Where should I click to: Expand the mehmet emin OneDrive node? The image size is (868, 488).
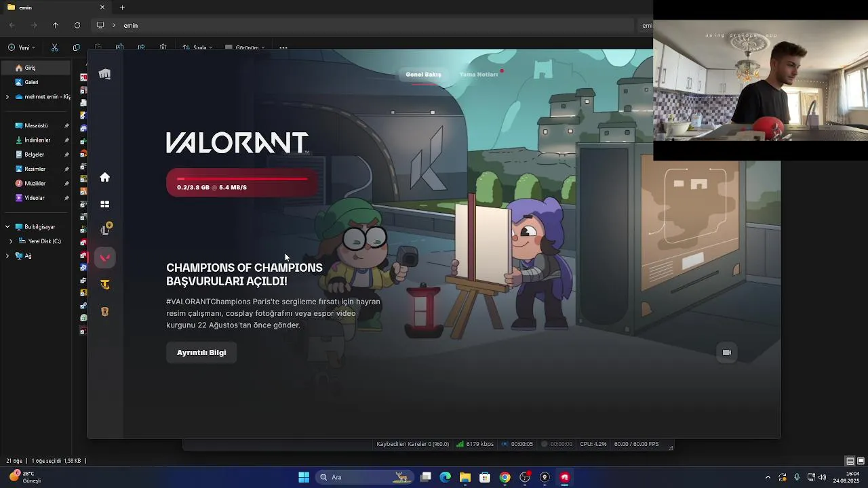7,97
